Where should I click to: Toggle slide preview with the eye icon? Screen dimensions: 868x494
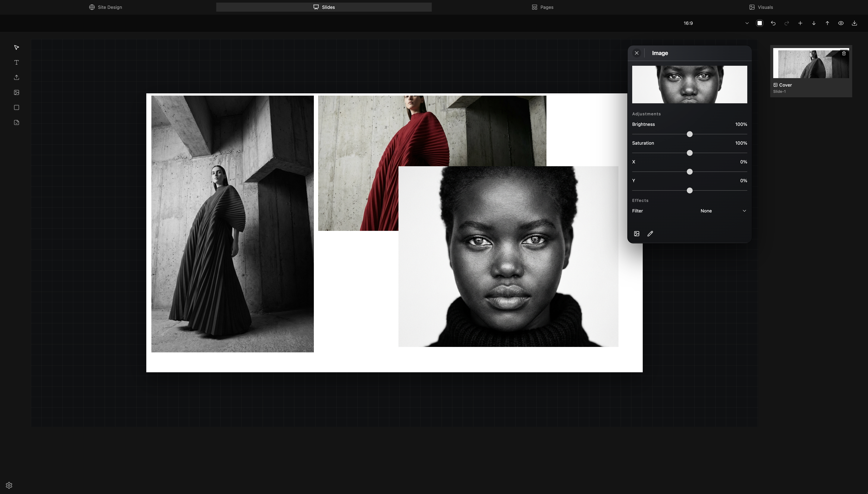point(841,23)
